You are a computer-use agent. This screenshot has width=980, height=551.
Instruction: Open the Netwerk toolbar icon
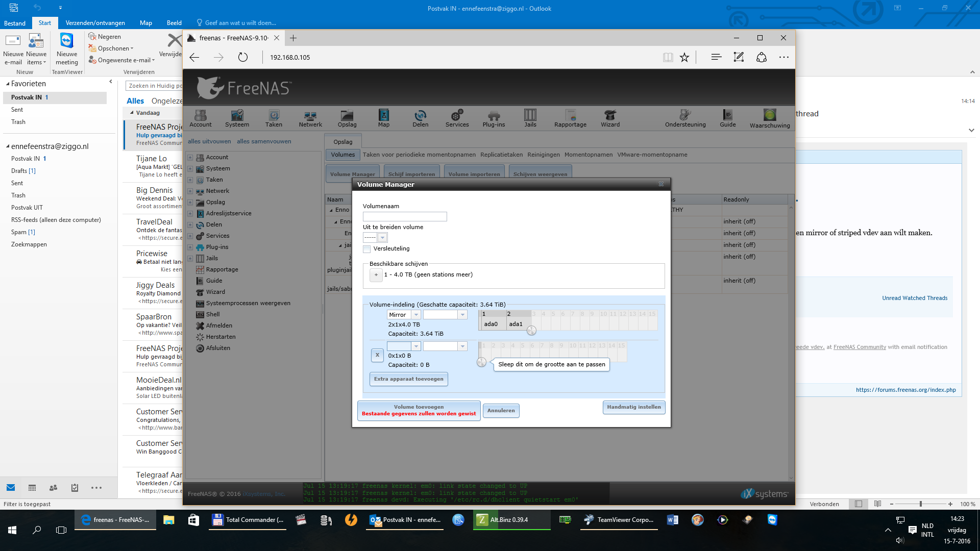310,118
